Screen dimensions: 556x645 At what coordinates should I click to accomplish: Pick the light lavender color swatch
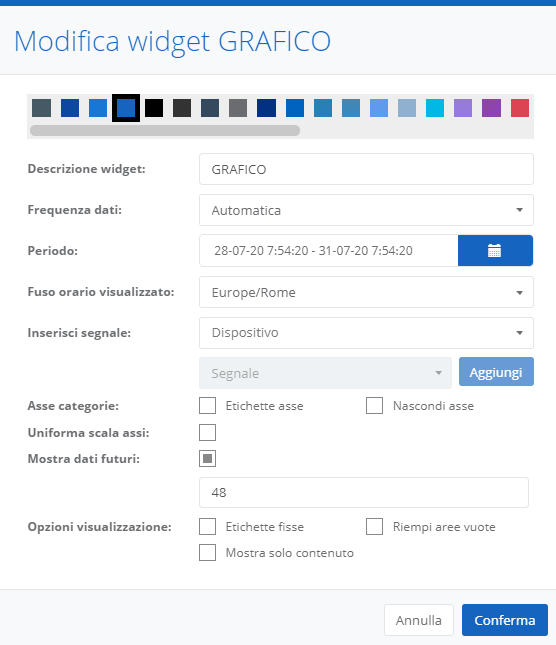point(463,108)
